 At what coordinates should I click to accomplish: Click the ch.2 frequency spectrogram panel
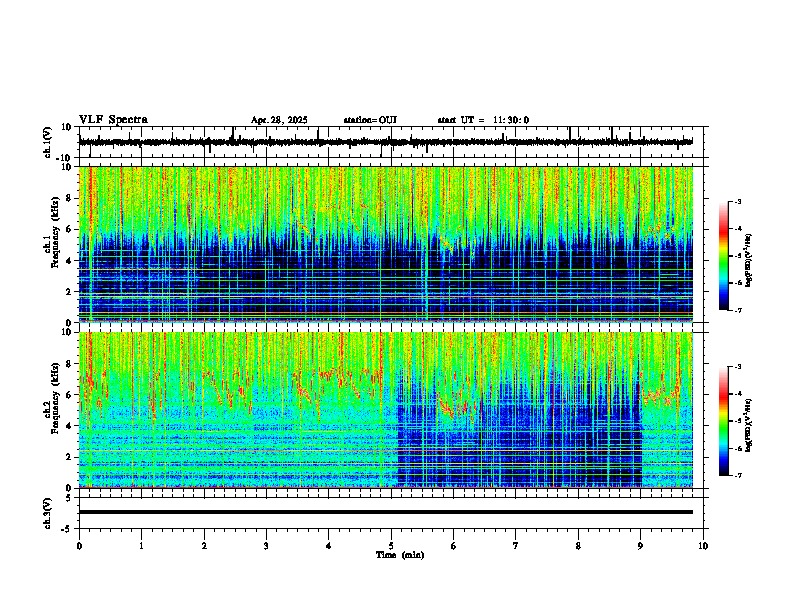coord(386,410)
